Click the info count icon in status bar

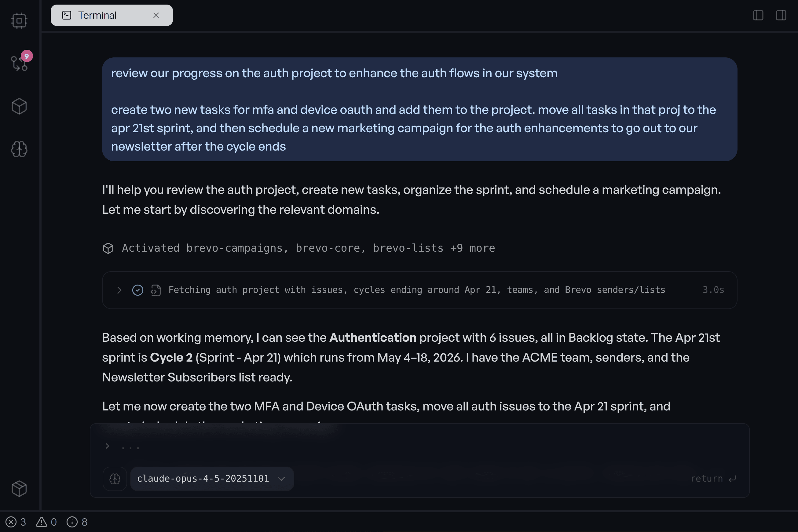72,522
